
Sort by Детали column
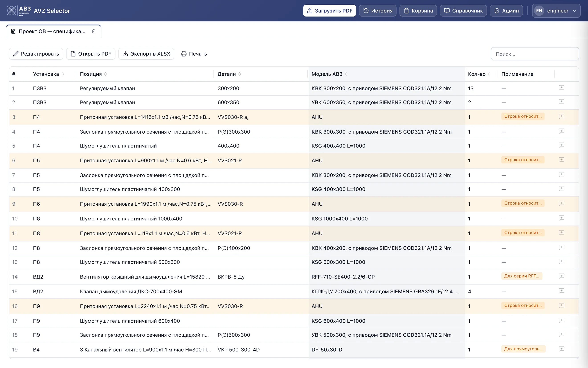click(240, 74)
